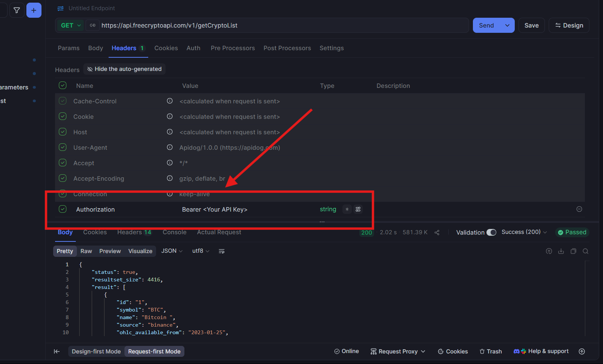Click the blue plus add button
Image resolution: width=603 pixels, height=364 pixels.
point(34,10)
